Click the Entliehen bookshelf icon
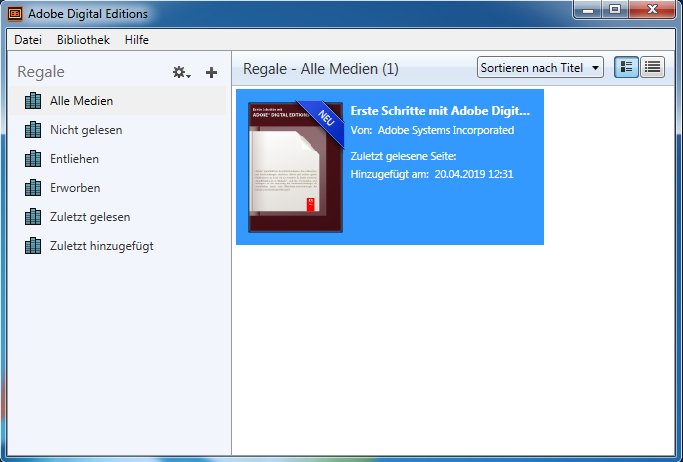The image size is (683, 462). click(33, 159)
